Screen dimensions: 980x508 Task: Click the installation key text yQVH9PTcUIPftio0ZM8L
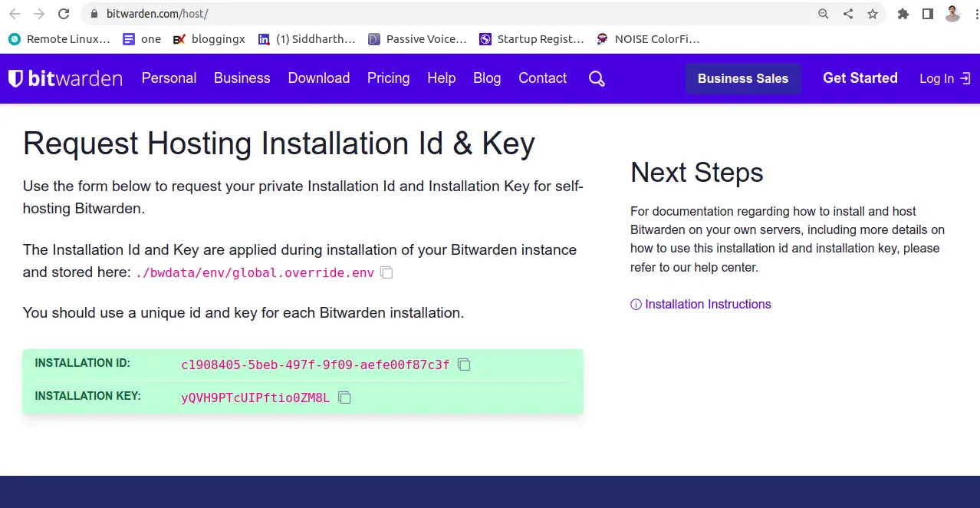click(255, 397)
